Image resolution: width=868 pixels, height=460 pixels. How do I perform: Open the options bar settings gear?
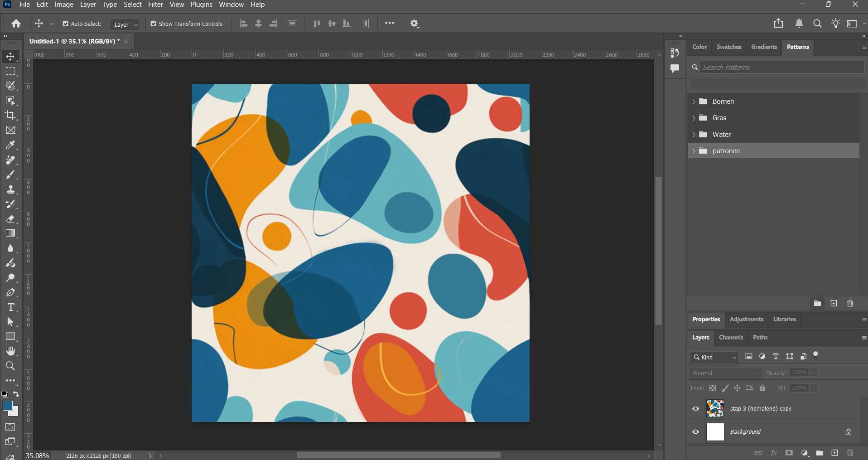click(414, 24)
